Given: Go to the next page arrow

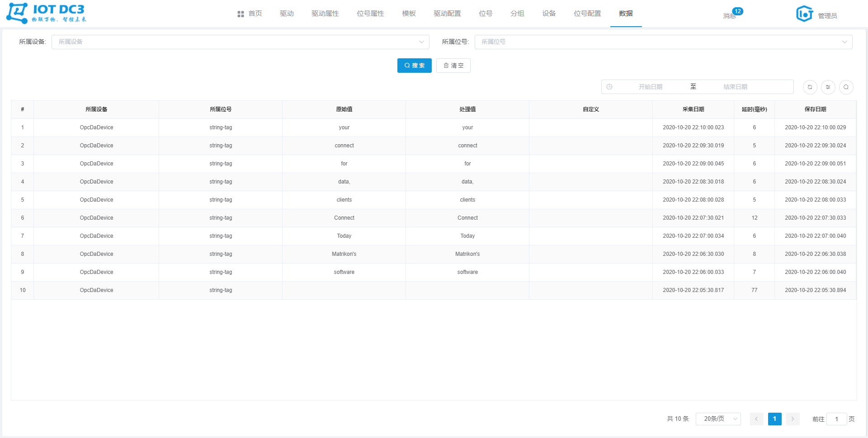Looking at the screenshot, I should pos(793,419).
